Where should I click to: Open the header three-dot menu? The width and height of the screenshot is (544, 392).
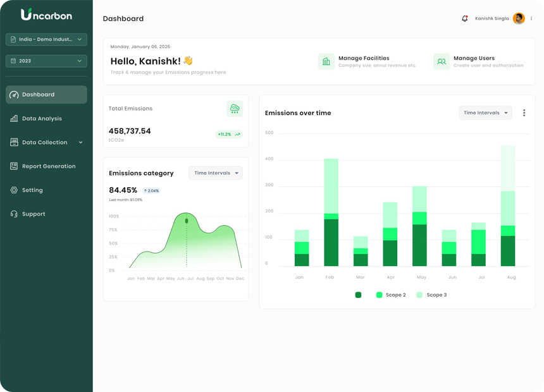click(x=531, y=19)
